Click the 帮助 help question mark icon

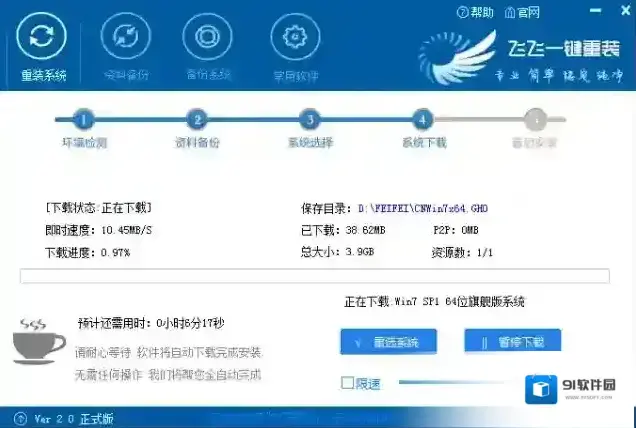[462, 13]
